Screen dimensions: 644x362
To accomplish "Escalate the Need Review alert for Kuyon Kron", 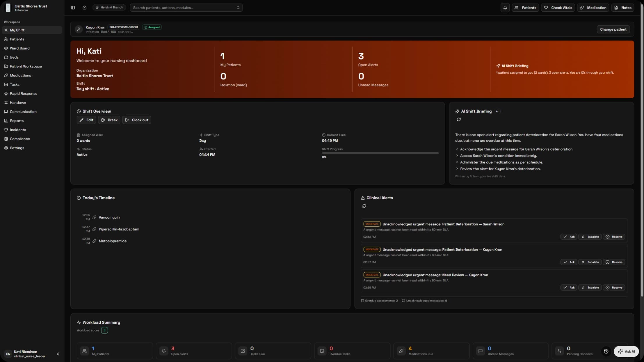I will (590, 288).
